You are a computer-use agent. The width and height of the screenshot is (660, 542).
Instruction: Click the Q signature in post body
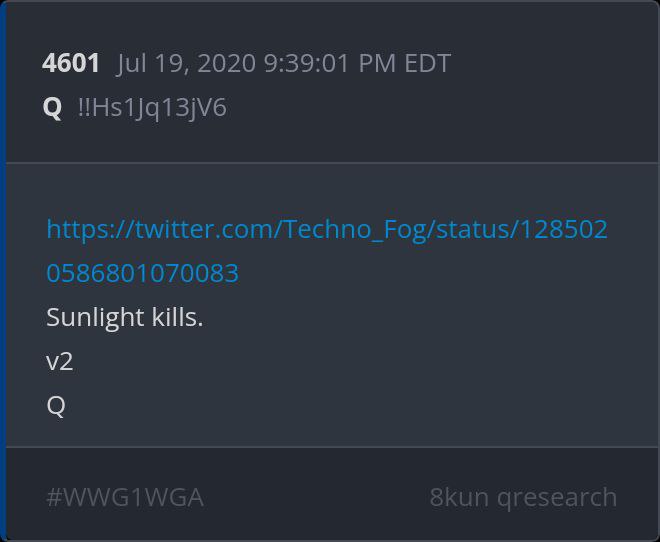56,406
